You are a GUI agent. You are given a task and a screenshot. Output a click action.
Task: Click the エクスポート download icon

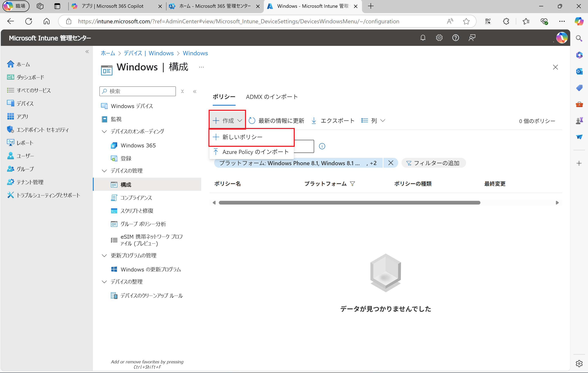tap(314, 121)
